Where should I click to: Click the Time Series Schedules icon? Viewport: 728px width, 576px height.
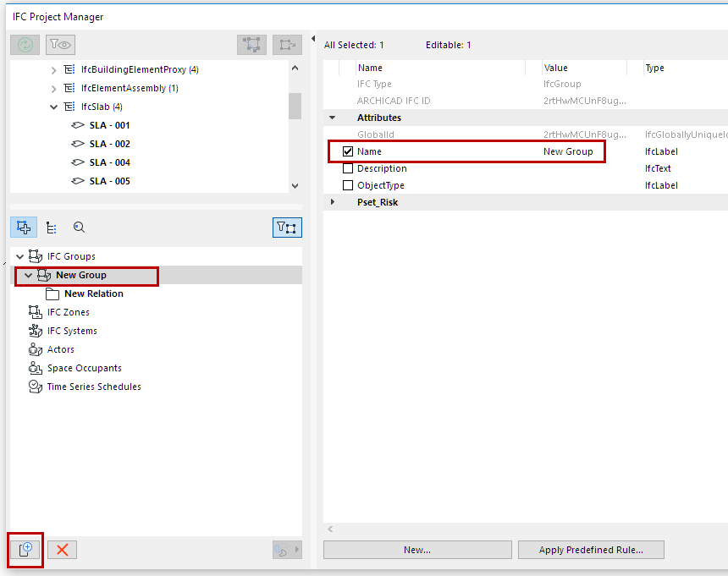click(36, 387)
